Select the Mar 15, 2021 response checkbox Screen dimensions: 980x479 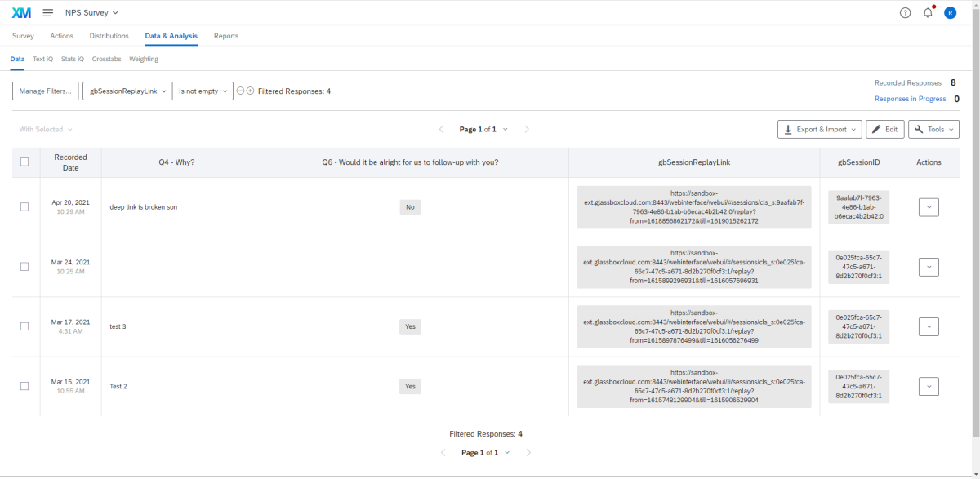24,386
